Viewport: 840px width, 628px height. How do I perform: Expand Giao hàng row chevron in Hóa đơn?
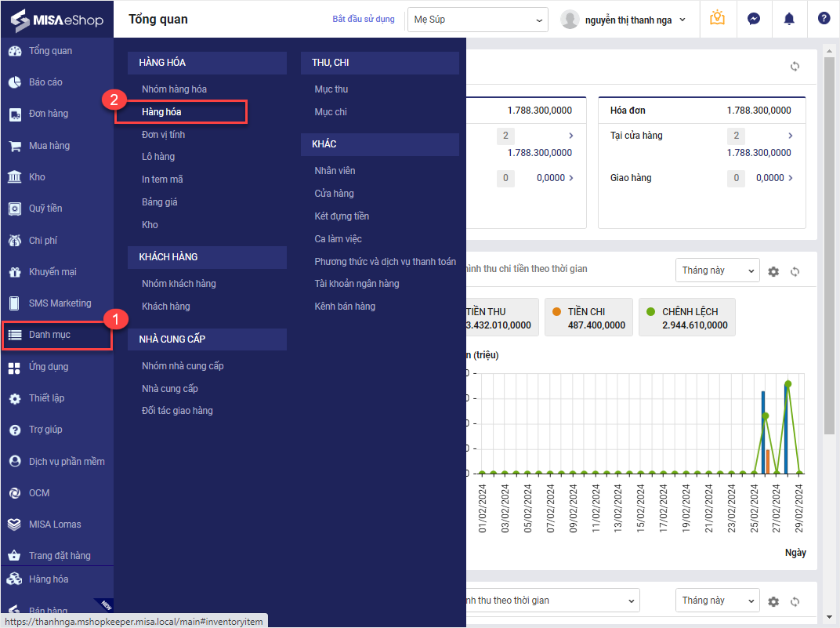click(790, 178)
